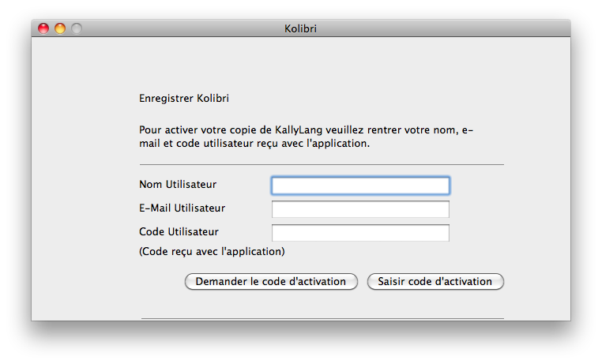Click the Nom Utilisateur label
Viewport: 602px width, 364px height.
178,185
